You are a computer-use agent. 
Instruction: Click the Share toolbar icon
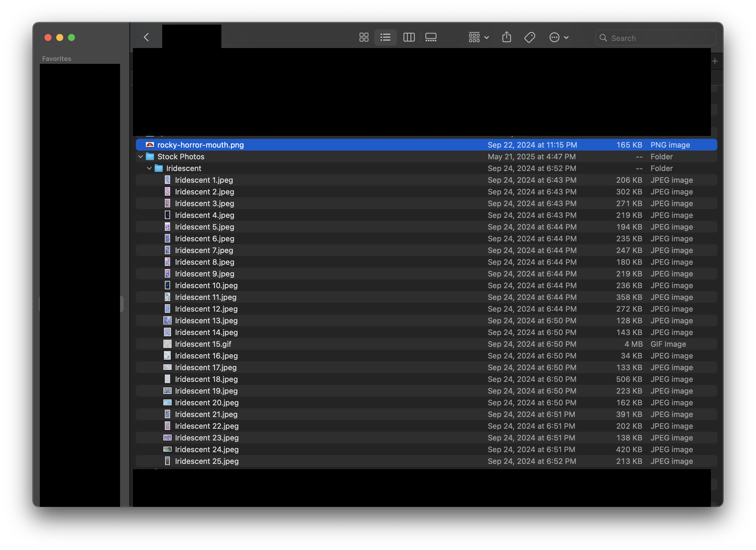pos(506,37)
